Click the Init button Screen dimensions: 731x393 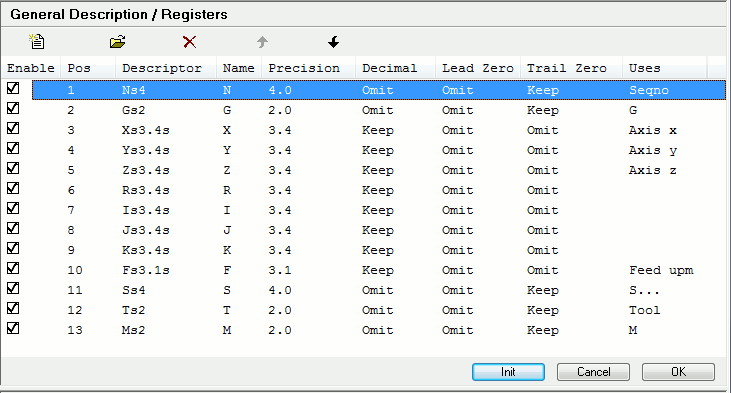pos(508,372)
